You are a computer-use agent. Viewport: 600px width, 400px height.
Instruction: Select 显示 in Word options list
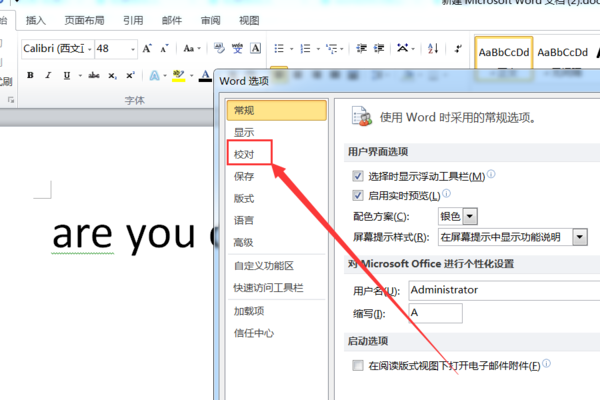tap(277, 132)
